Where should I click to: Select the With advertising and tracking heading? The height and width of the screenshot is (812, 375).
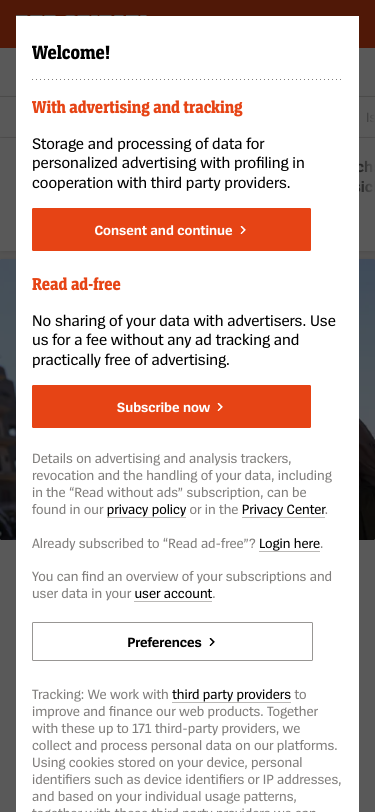[x=137, y=107]
